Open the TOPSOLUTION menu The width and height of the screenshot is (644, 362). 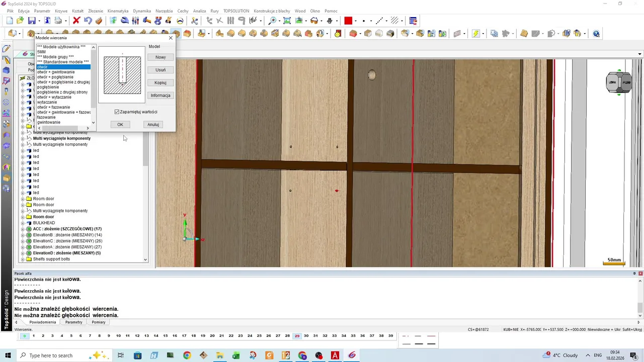pos(236,11)
